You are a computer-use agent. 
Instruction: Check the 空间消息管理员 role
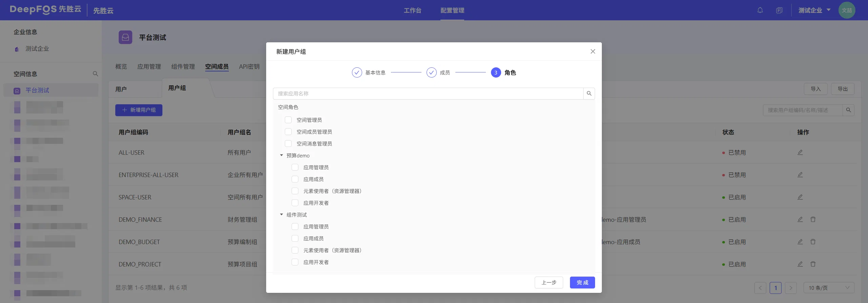pyautogui.click(x=288, y=144)
